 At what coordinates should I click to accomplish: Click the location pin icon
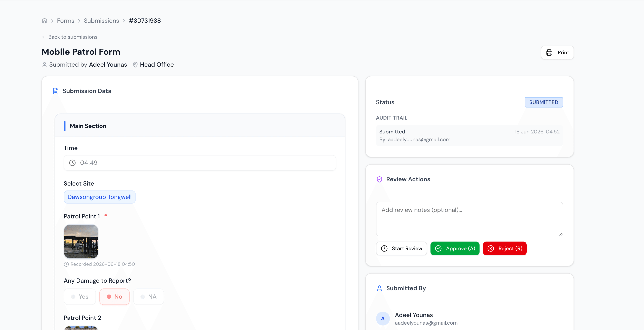[135, 65]
